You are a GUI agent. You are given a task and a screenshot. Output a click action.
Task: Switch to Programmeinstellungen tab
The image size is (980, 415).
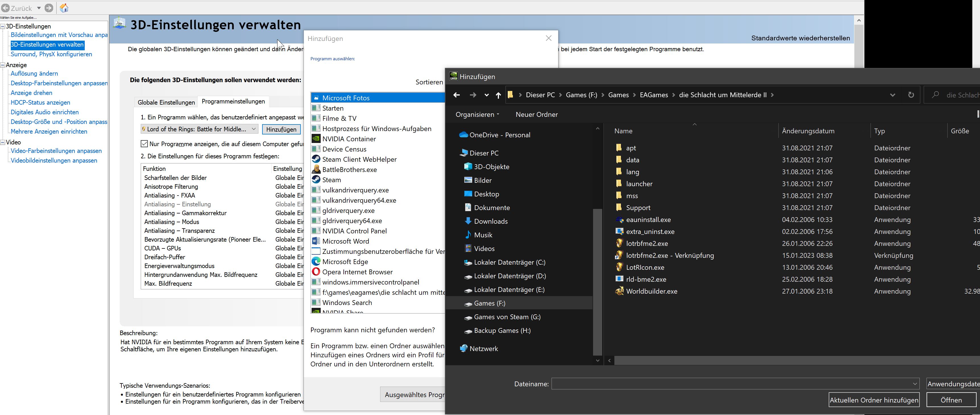click(233, 101)
